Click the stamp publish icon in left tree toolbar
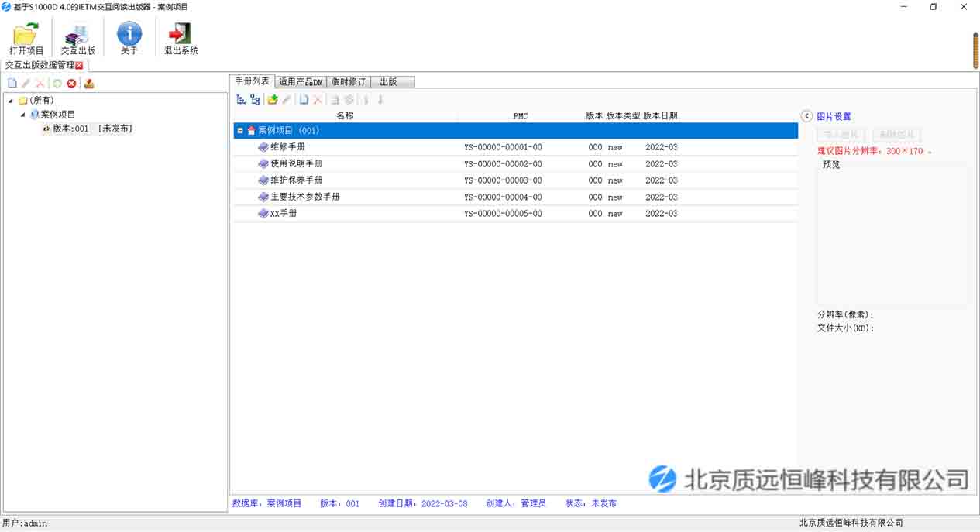 (x=89, y=84)
